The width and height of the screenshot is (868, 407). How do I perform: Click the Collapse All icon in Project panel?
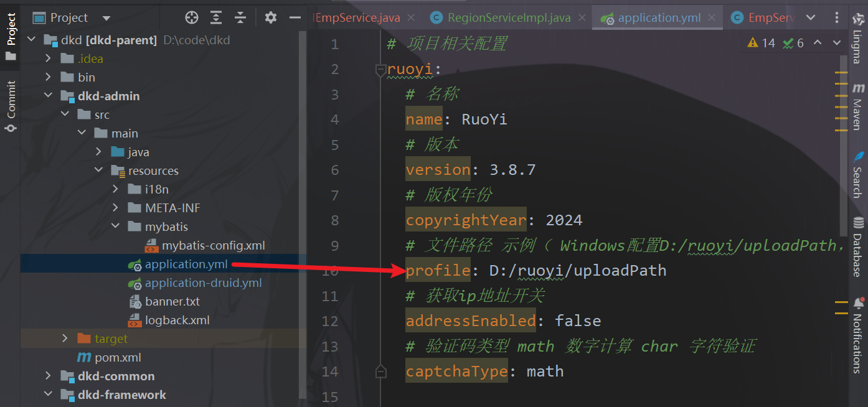tap(240, 17)
